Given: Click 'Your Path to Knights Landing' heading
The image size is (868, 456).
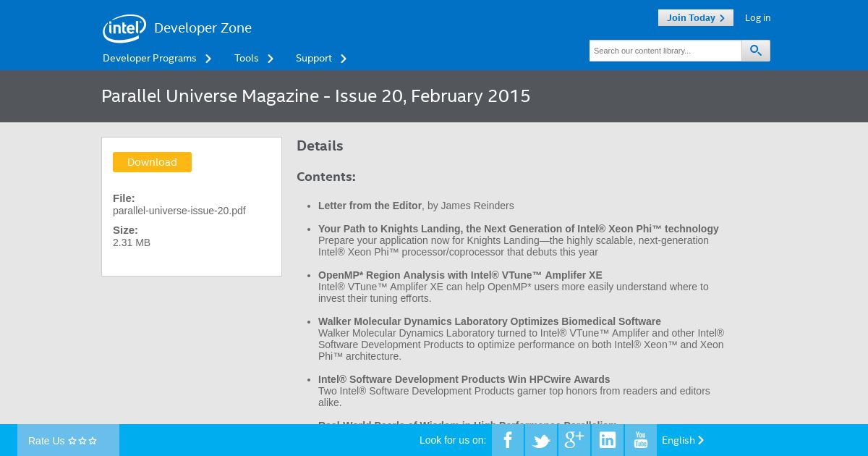Looking at the screenshot, I should [519, 229].
